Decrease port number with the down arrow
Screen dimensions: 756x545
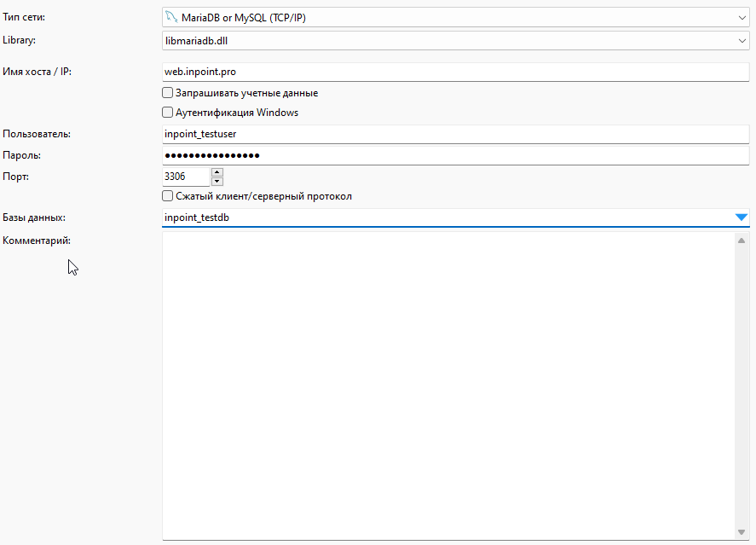click(216, 181)
